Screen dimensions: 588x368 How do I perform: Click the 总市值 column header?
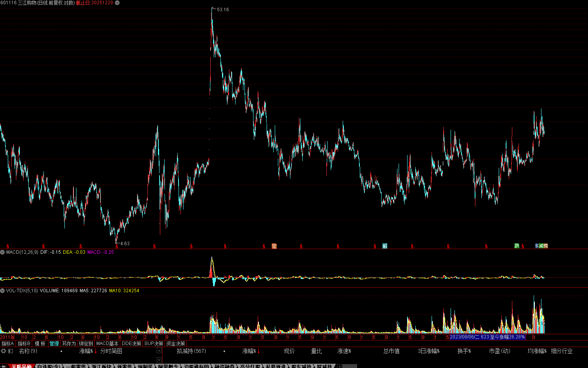(391, 351)
